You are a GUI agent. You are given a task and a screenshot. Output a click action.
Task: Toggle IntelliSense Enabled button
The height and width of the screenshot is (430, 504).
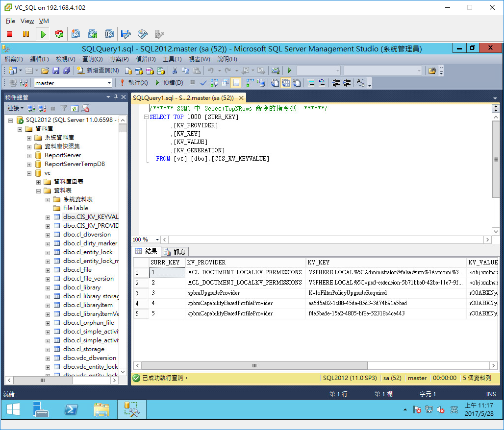(x=236, y=83)
